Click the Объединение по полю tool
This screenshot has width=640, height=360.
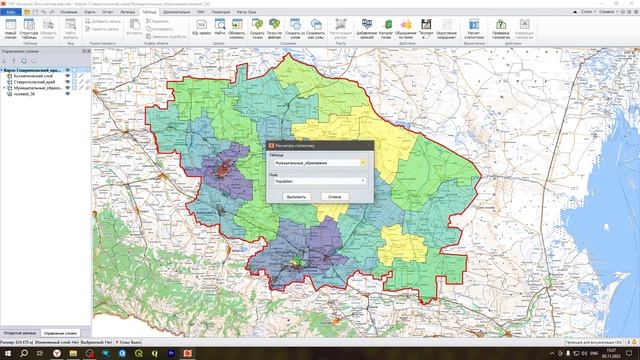[406, 29]
